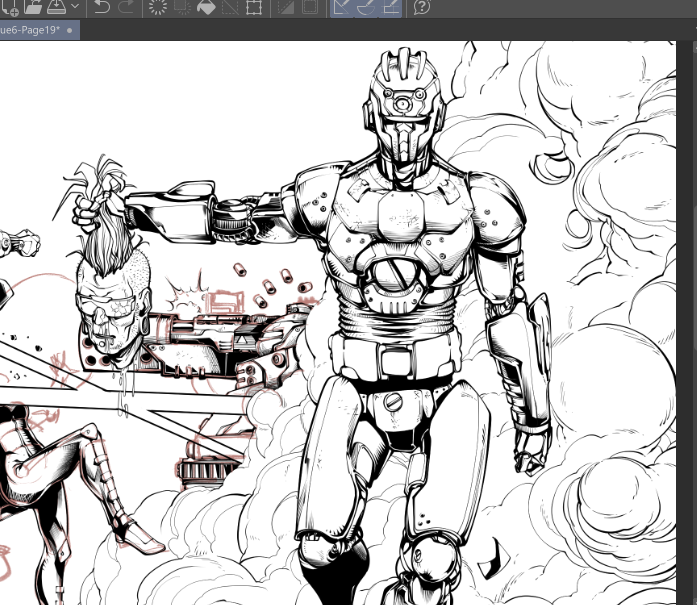Image resolution: width=697 pixels, height=605 pixels.
Task: Open Clip Studio support help icon
Action: point(422,6)
